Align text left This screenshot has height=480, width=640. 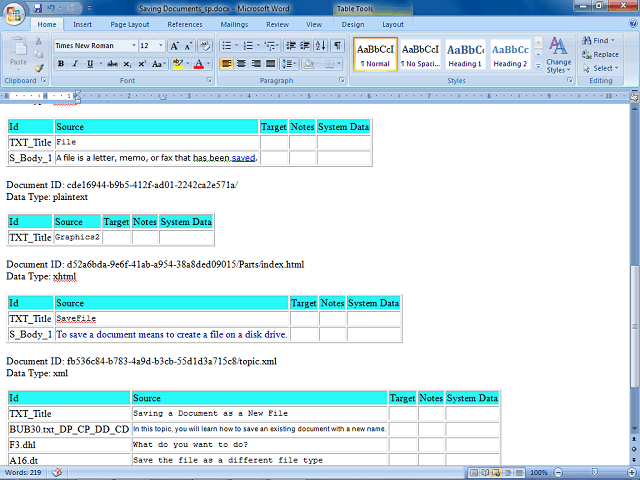click(x=227, y=64)
